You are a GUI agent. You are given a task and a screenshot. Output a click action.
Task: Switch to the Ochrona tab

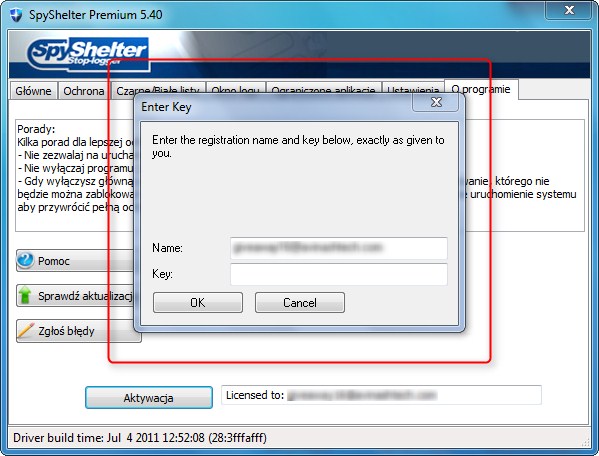[84, 91]
